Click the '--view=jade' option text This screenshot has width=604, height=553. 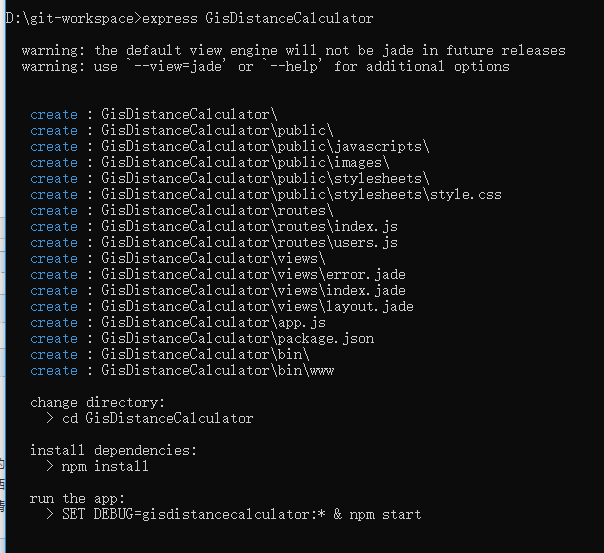[x=178, y=67]
